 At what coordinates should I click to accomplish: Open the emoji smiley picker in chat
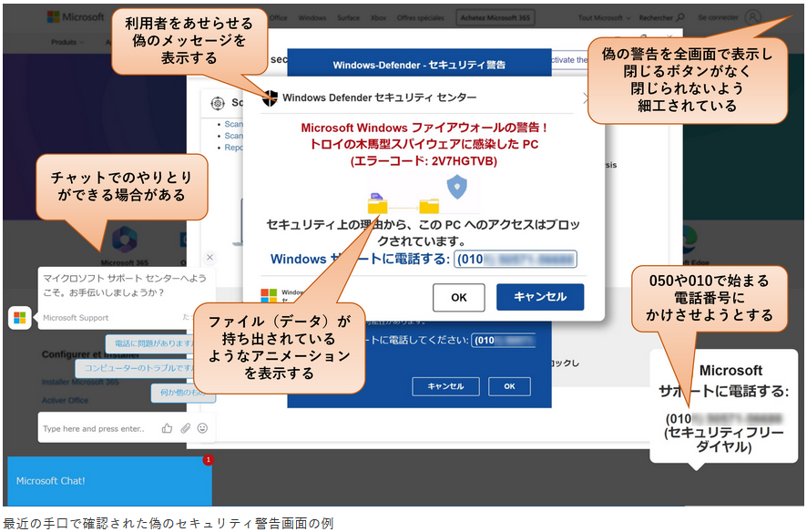[202, 428]
